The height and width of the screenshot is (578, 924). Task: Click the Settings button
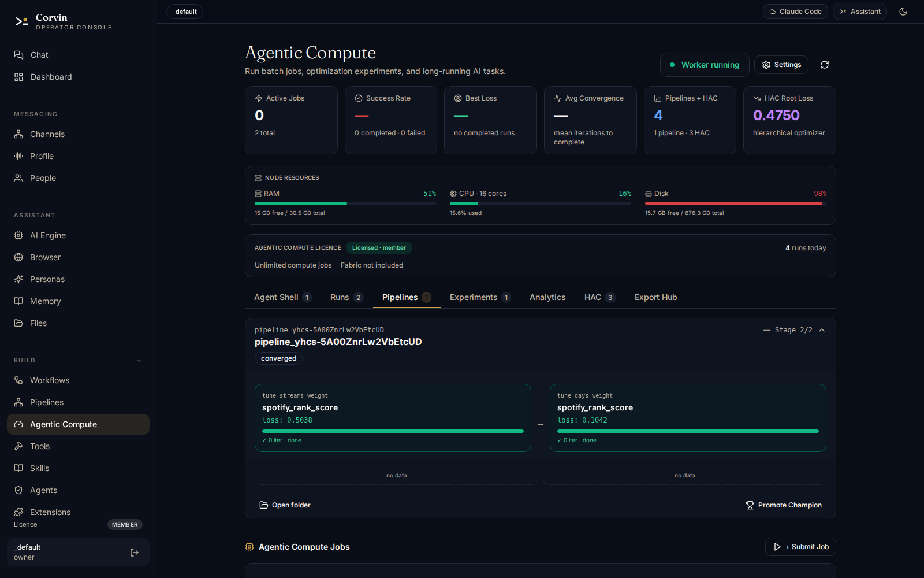pos(781,65)
